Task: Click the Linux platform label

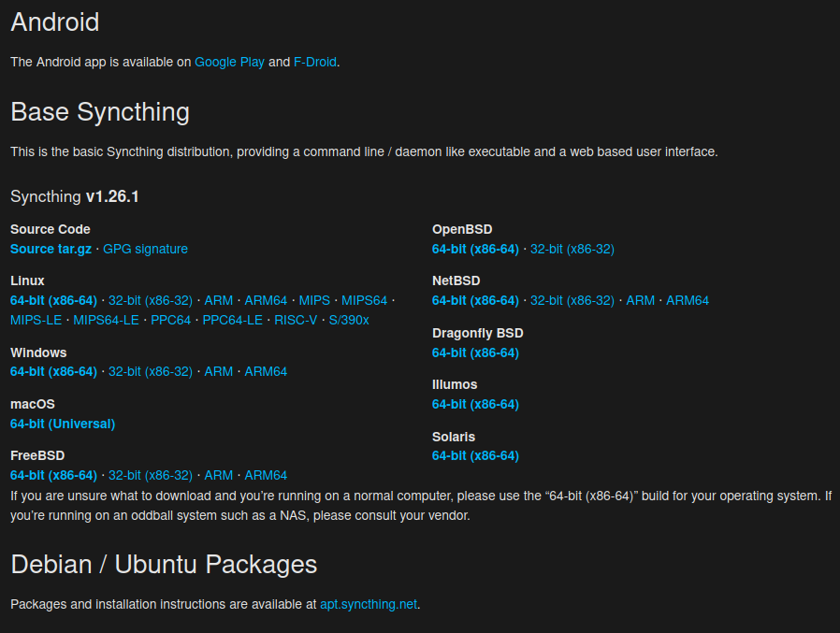Action: point(27,281)
